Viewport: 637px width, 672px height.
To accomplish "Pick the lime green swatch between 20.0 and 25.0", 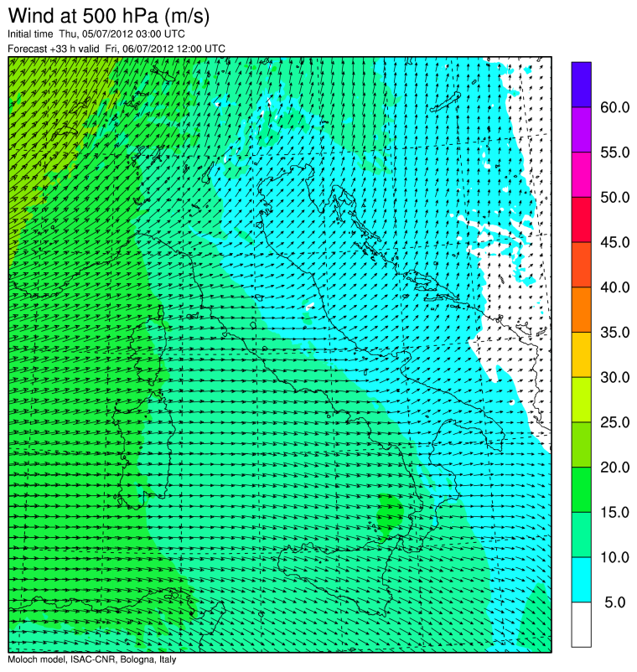I will tap(582, 444).
